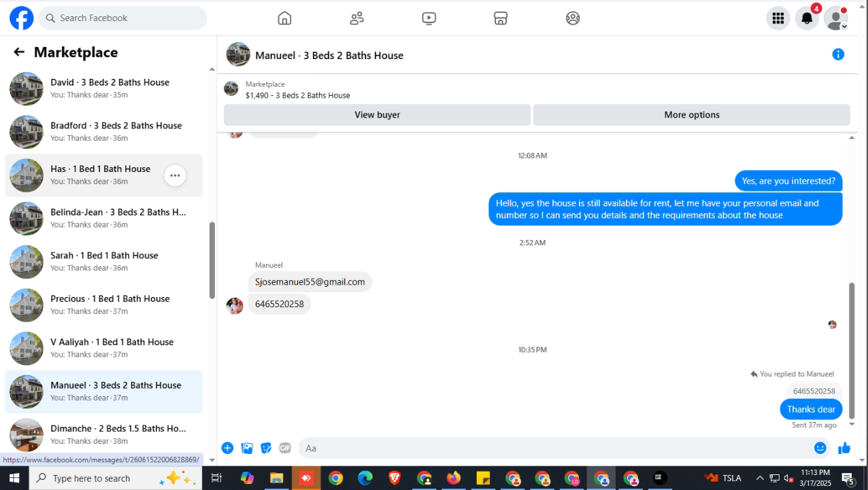The width and height of the screenshot is (868, 490).
Task: Open the Notifications bell
Action: point(807,18)
